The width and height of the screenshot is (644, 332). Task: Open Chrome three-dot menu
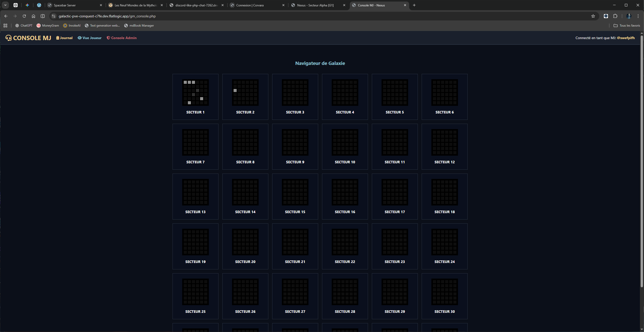pyautogui.click(x=638, y=16)
